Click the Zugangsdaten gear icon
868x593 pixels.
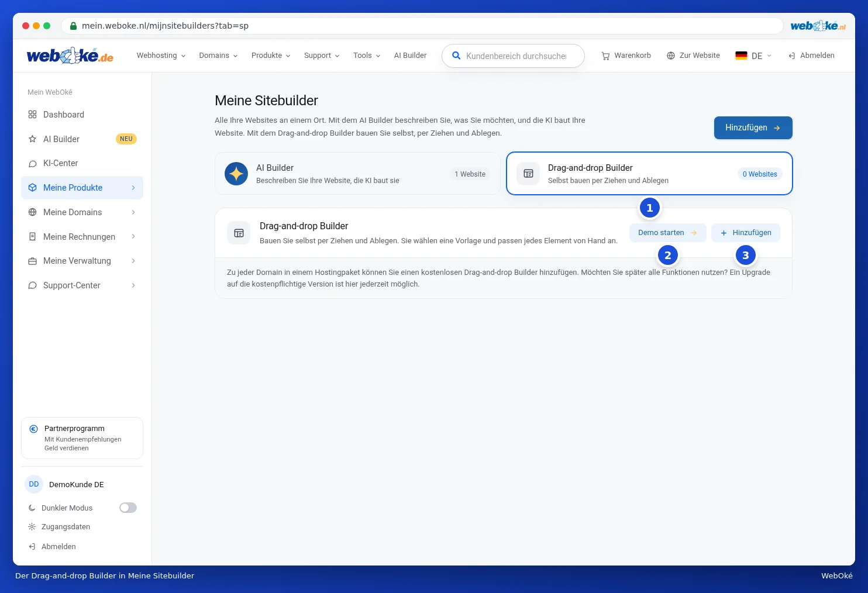(x=32, y=527)
